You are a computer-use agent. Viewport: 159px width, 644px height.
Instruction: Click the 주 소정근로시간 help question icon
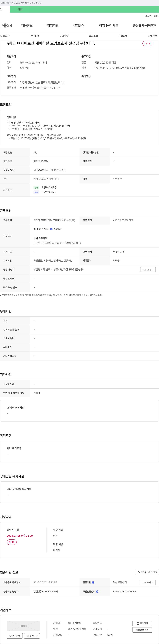coord(51,229)
